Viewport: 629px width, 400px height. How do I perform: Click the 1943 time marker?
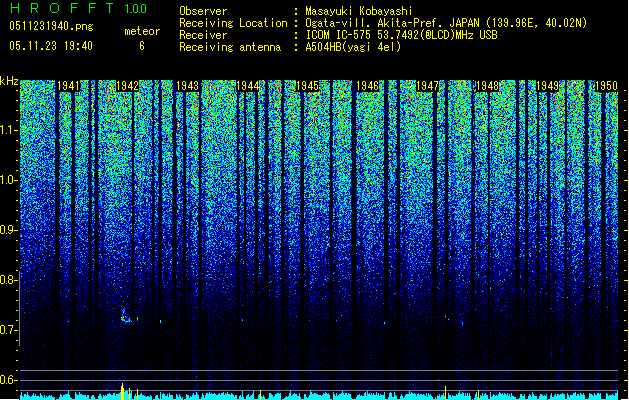[x=187, y=86]
